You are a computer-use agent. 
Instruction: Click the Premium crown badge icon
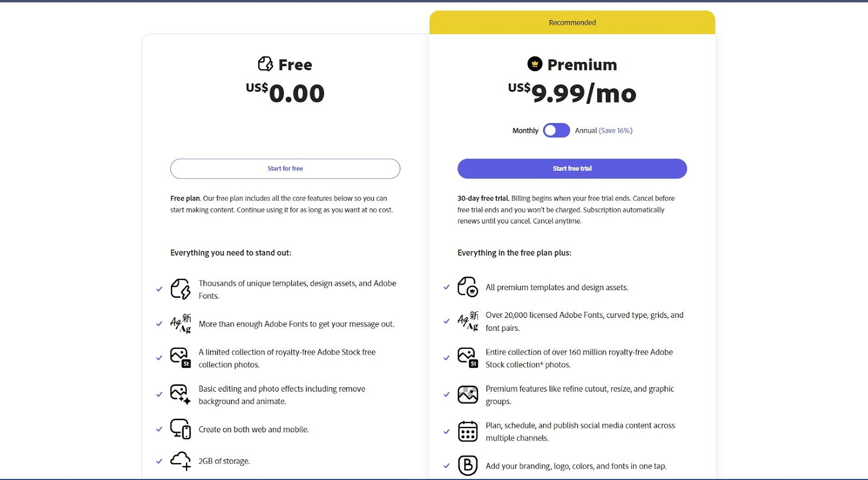[535, 64]
